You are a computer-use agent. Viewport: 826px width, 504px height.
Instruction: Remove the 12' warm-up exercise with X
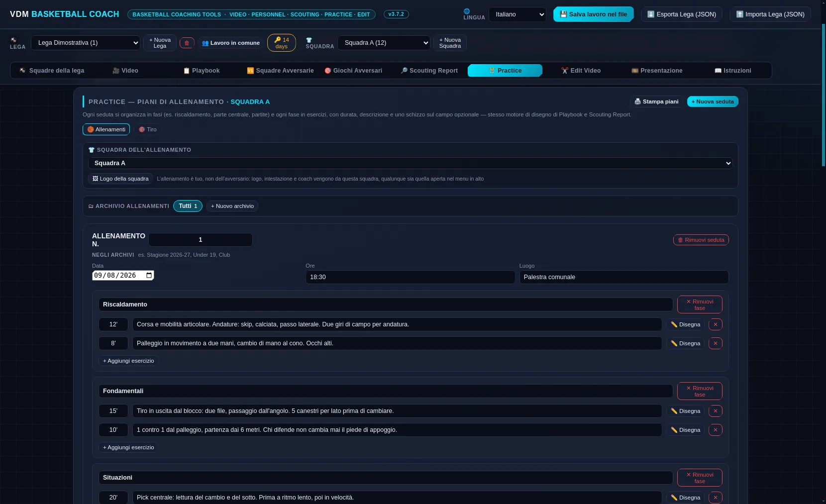715,324
